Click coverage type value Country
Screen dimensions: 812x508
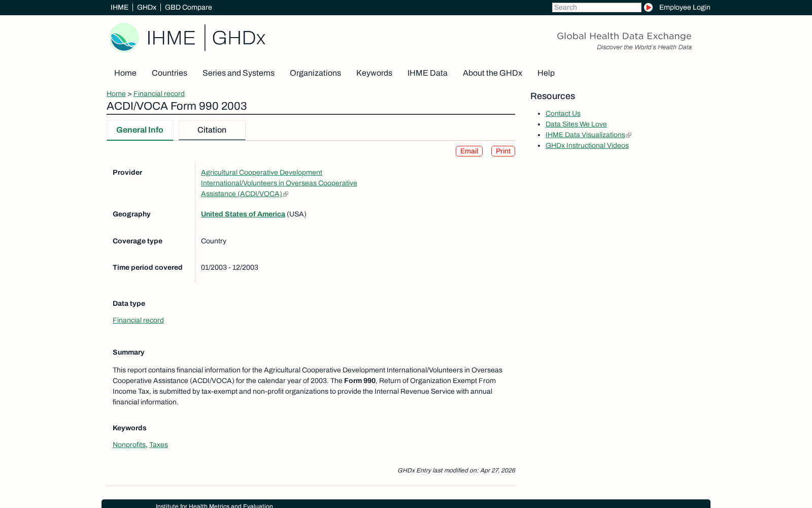click(214, 241)
